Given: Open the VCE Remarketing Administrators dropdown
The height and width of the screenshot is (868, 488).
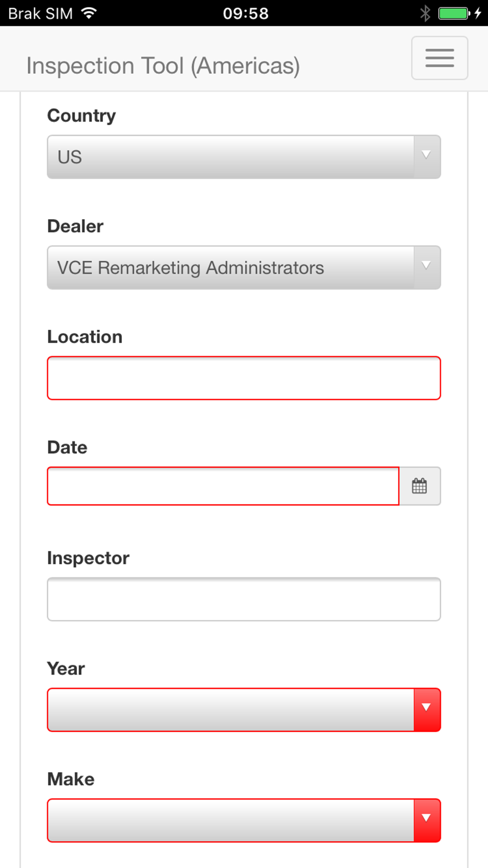Looking at the screenshot, I should pyautogui.click(x=230, y=268).
